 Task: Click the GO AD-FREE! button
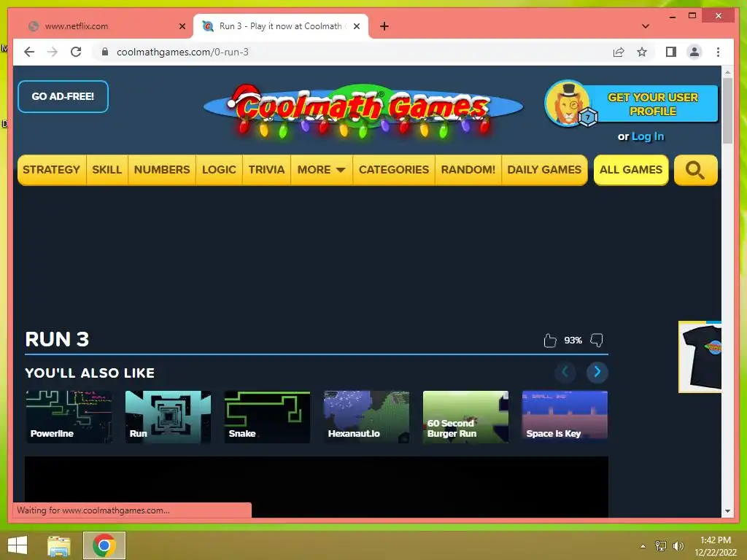(x=63, y=97)
